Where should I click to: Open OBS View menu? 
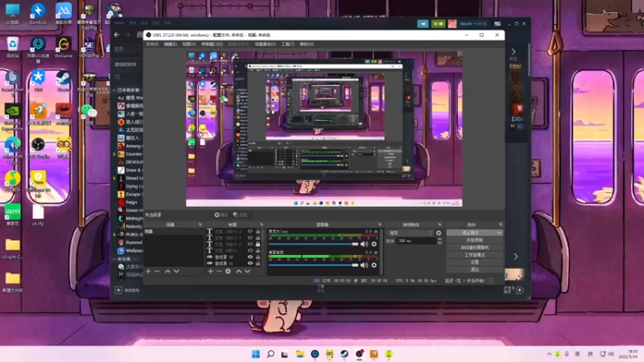pyautogui.click(x=189, y=44)
